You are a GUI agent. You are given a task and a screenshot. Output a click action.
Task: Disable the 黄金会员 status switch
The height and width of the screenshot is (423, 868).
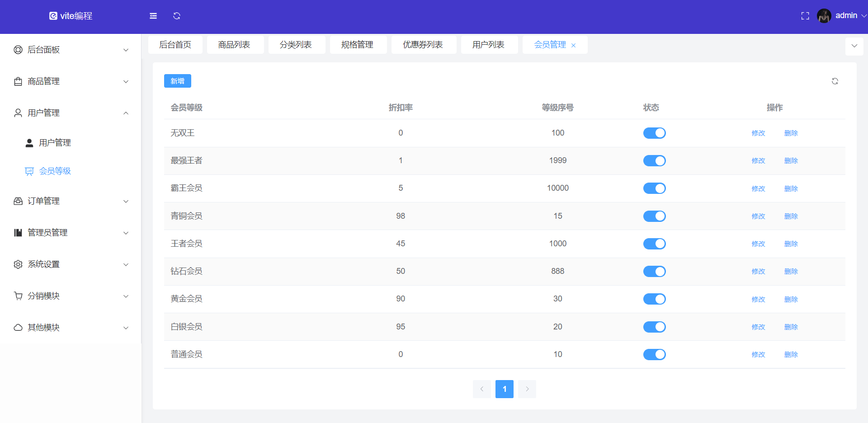[x=654, y=299]
